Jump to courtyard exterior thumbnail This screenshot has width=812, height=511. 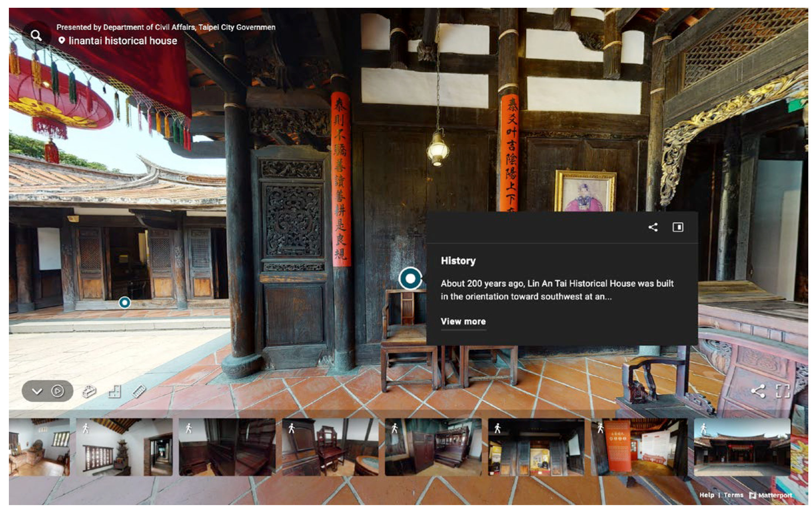point(742,447)
